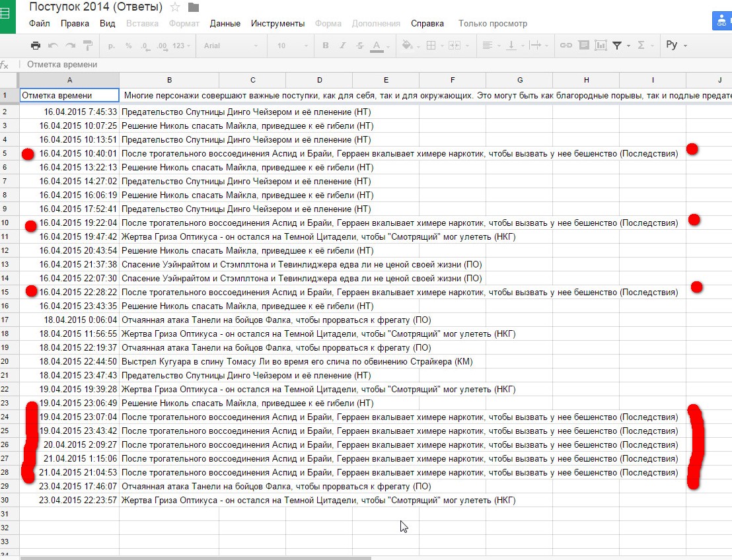732x560 pixels.
Task: Click the horizontal scrollbar at bottom
Action: click(x=196, y=557)
